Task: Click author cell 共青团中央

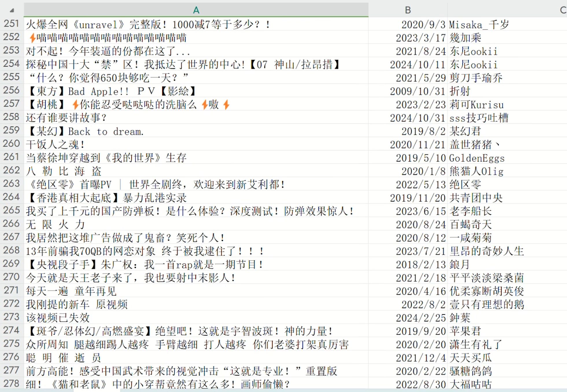Action: (507, 197)
